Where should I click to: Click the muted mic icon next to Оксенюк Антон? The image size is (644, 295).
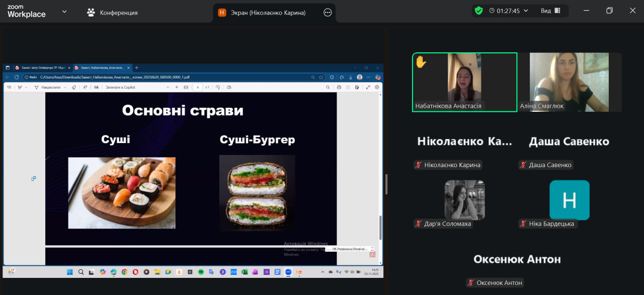[x=471, y=283]
